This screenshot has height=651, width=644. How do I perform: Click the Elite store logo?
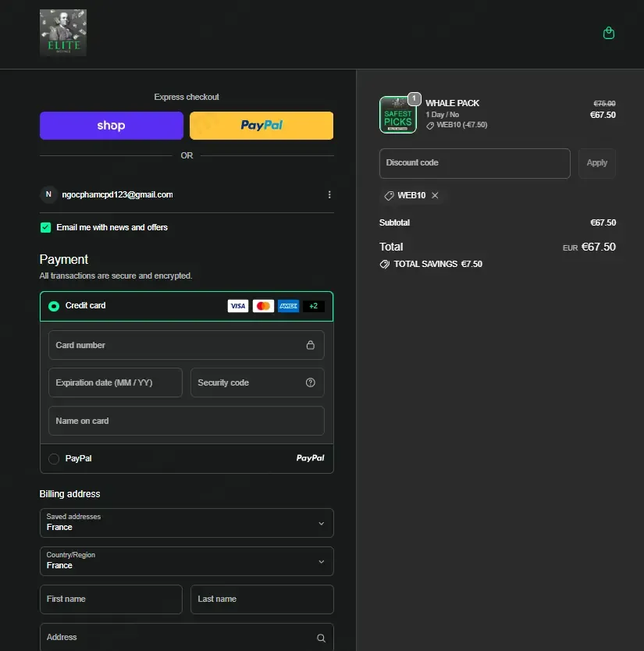[63, 33]
